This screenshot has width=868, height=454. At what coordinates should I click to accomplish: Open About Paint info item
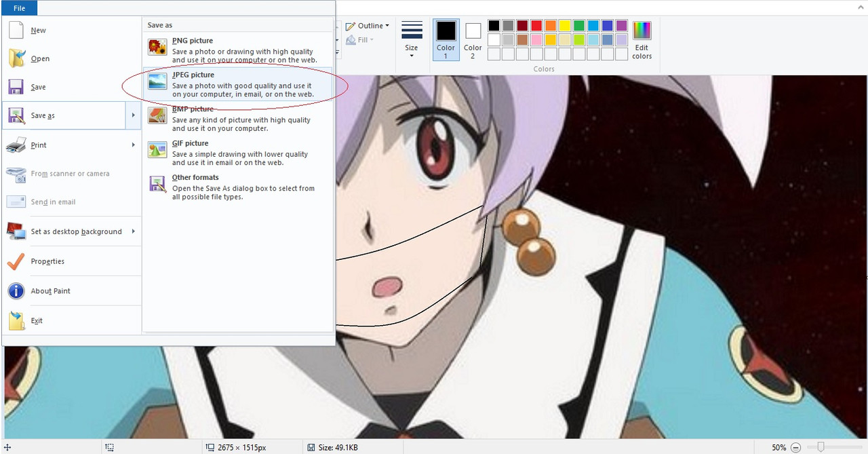(71, 291)
